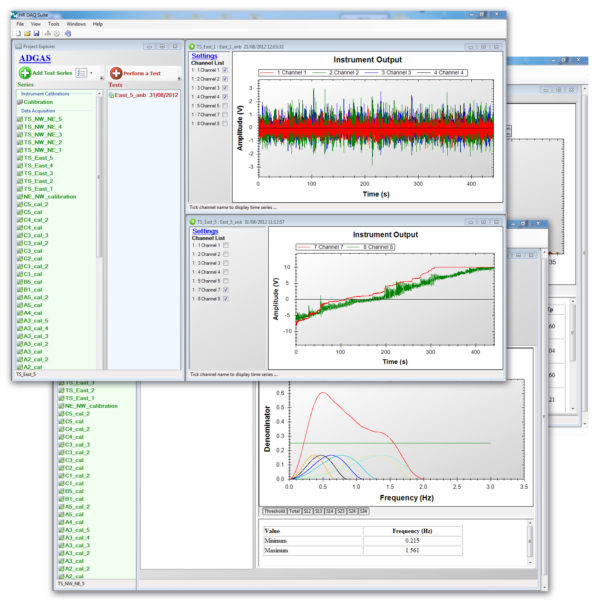Click the Open folder toolbar icon
Screen dimensions: 600x600
[29, 33]
